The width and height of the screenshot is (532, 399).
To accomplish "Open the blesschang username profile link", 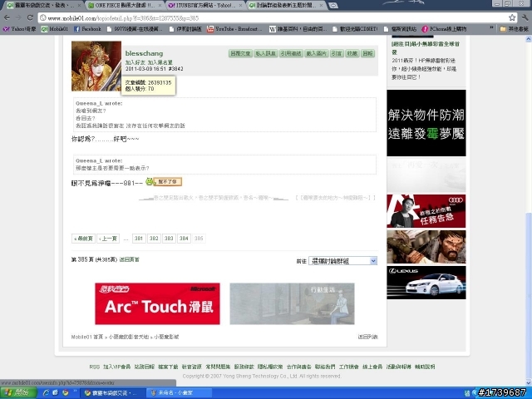I will 144,53.
